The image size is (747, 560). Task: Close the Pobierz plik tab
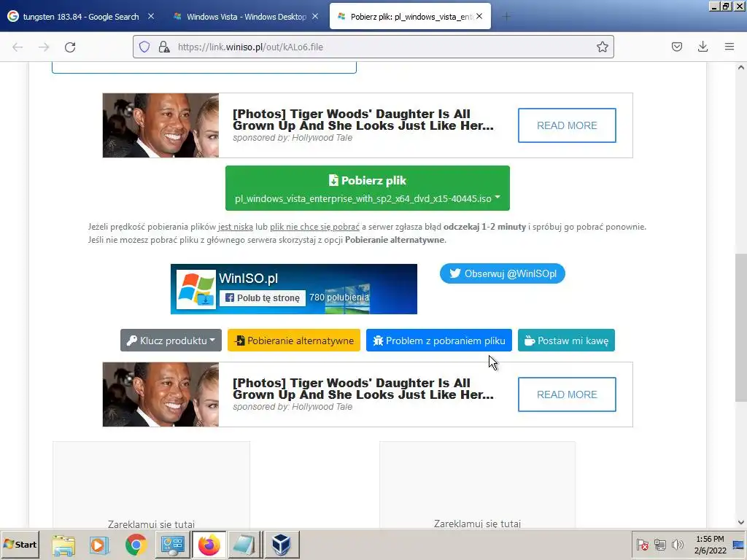click(x=479, y=16)
